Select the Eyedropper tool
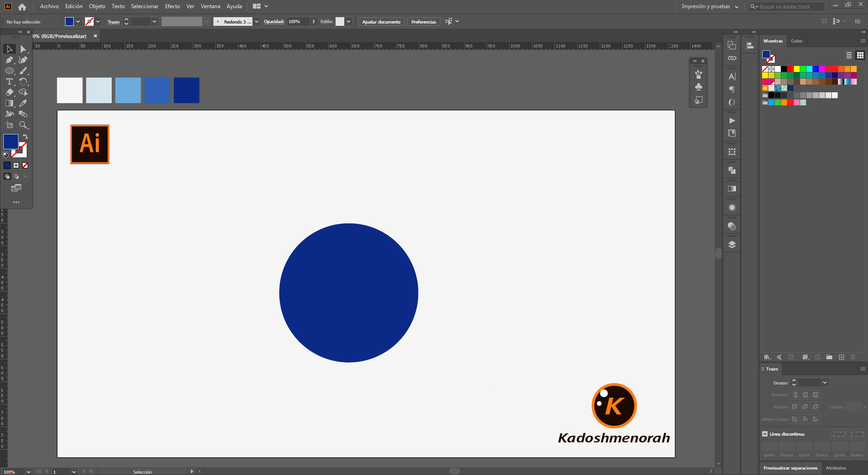The width and height of the screenshot is (868, 475). (23, 103)
